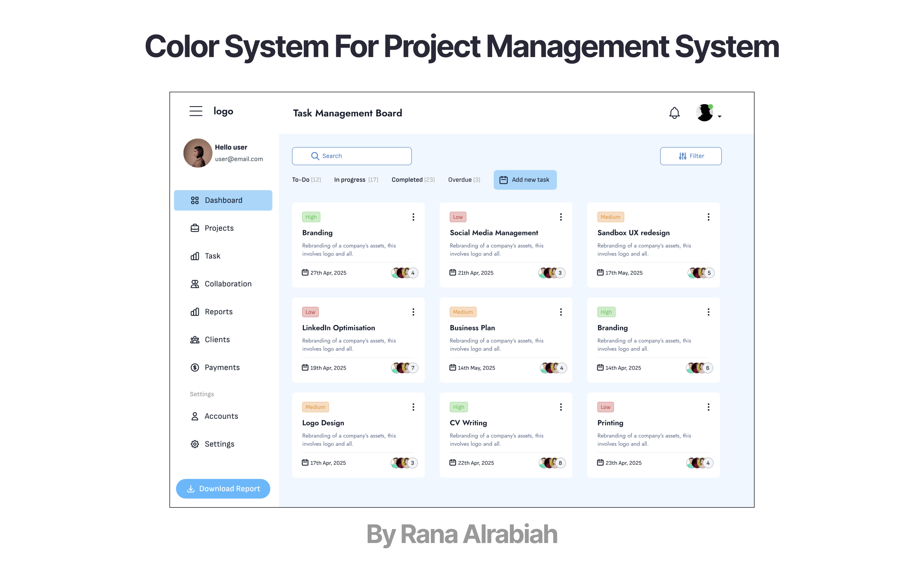Screen dimensions: 924x577
Task: Click inside the Search field
Action: (351, 156)
